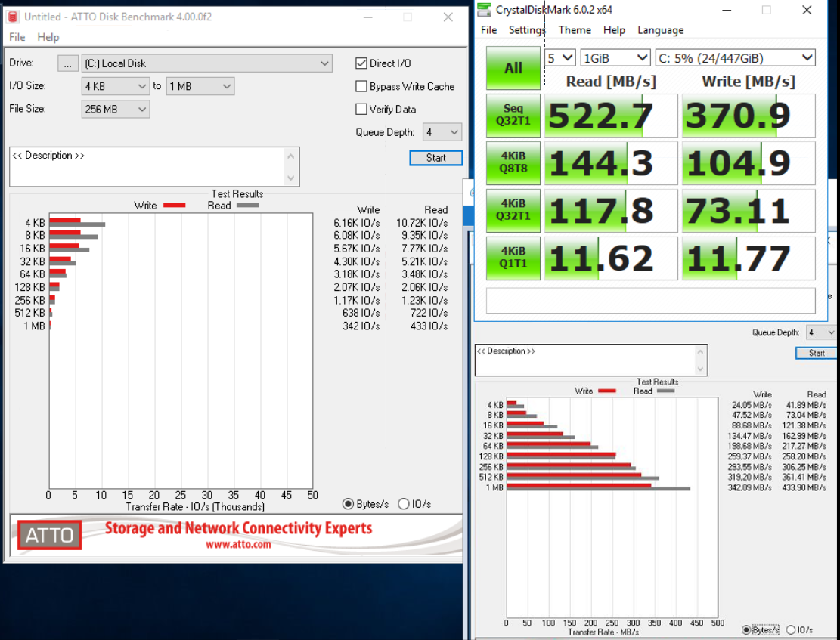This screenshot has width=840, height=640.
Task: Click the Seq write result 370.9
Action: tap(749, 116)
